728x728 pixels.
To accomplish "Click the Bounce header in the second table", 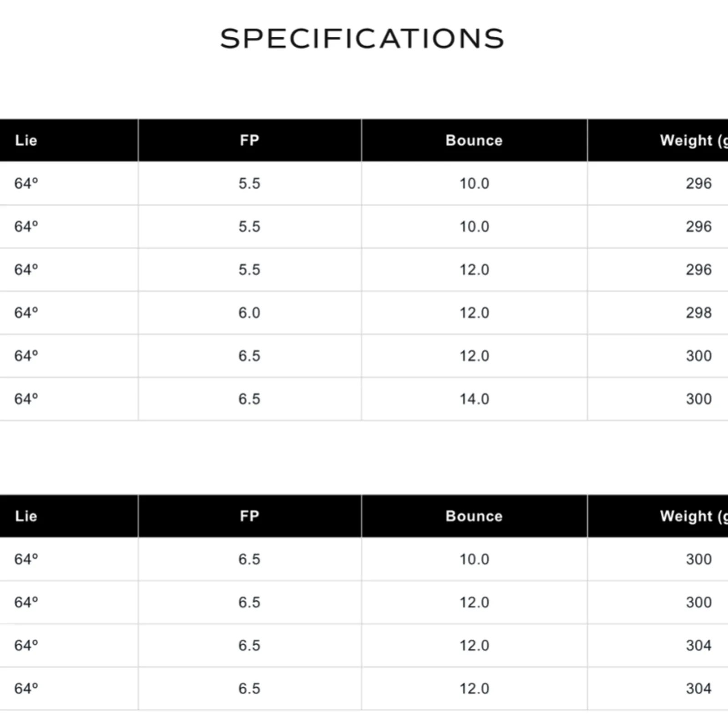I will pyautogui.click(x=474, y=516).
